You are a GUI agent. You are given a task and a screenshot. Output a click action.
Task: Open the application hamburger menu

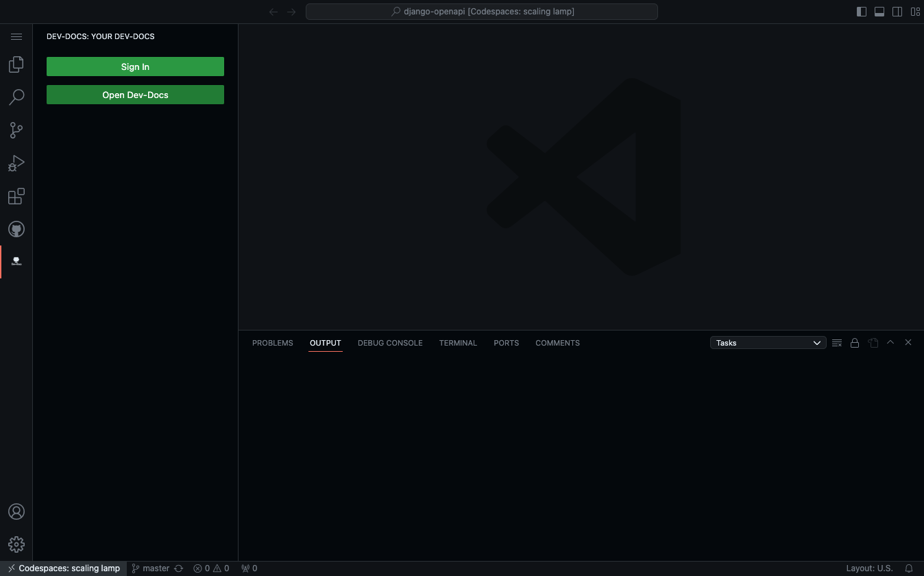click(16, 36)
